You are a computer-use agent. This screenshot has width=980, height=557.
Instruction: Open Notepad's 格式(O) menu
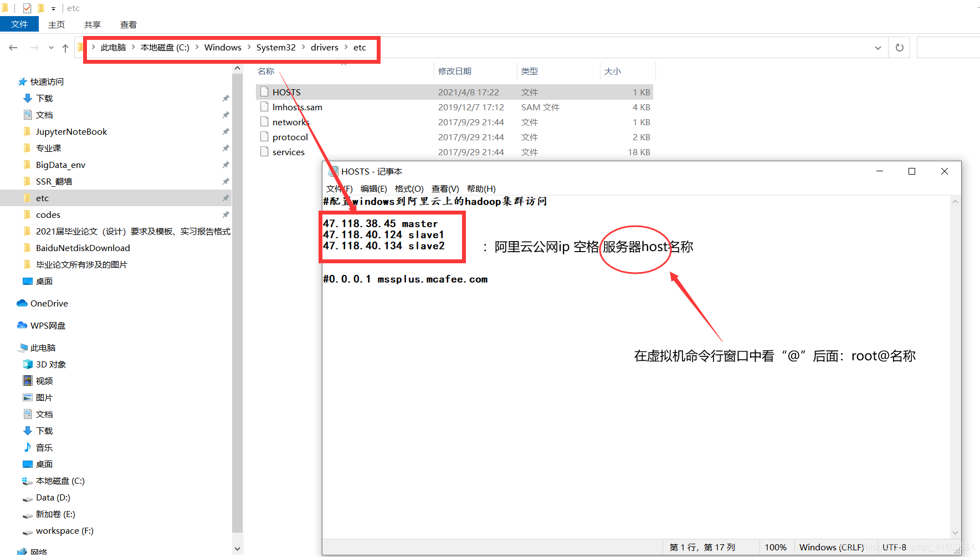coord(409,189)
